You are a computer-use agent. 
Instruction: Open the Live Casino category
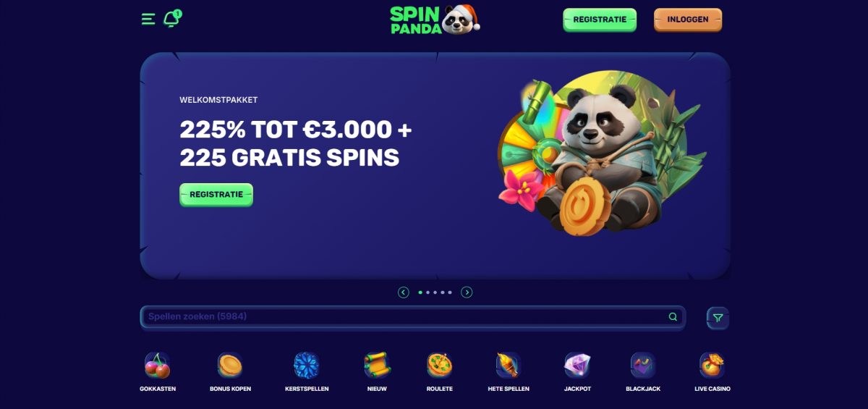click(712, 366)
